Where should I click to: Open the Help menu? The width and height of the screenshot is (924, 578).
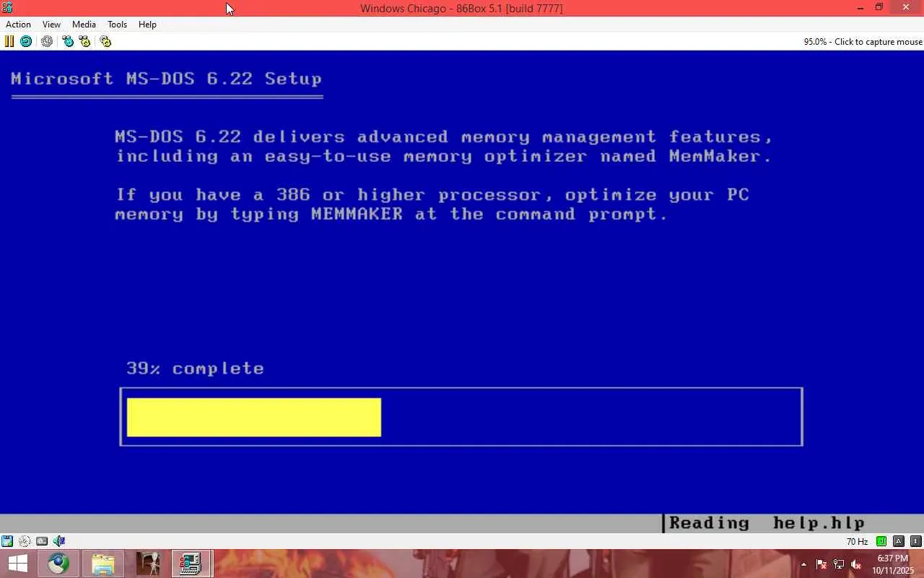(x=147, y=25)
